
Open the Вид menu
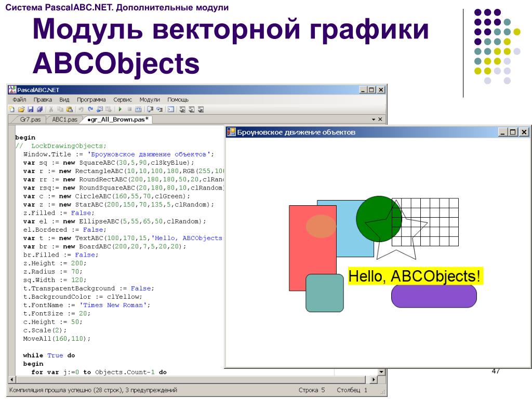tap(64, 100)
